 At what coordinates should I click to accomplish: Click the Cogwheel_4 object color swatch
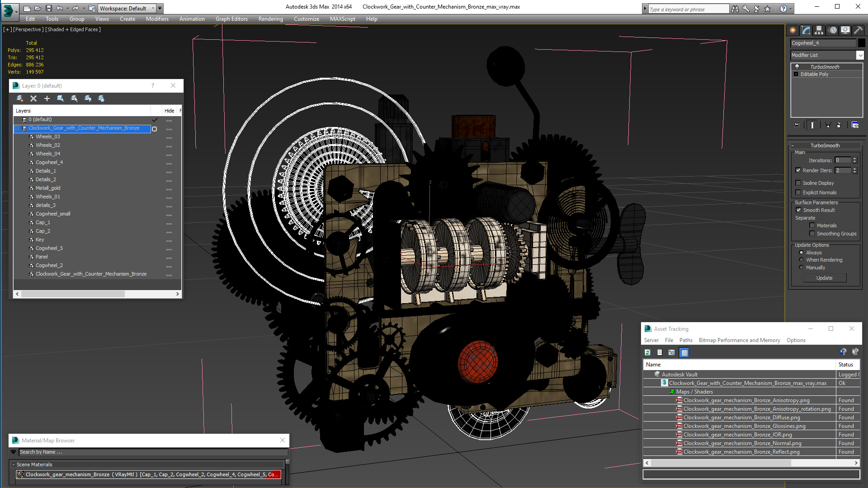861,43
